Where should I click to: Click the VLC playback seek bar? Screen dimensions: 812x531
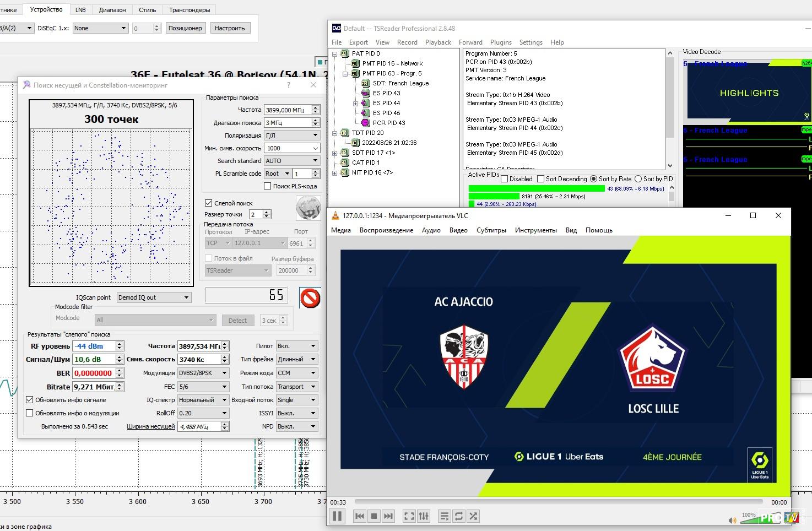coord(558,502)
